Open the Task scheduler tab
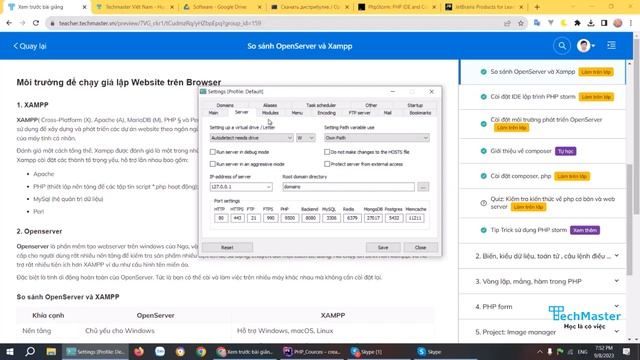The width and height of the screenshot is (640, 360). tap(321, 105)
